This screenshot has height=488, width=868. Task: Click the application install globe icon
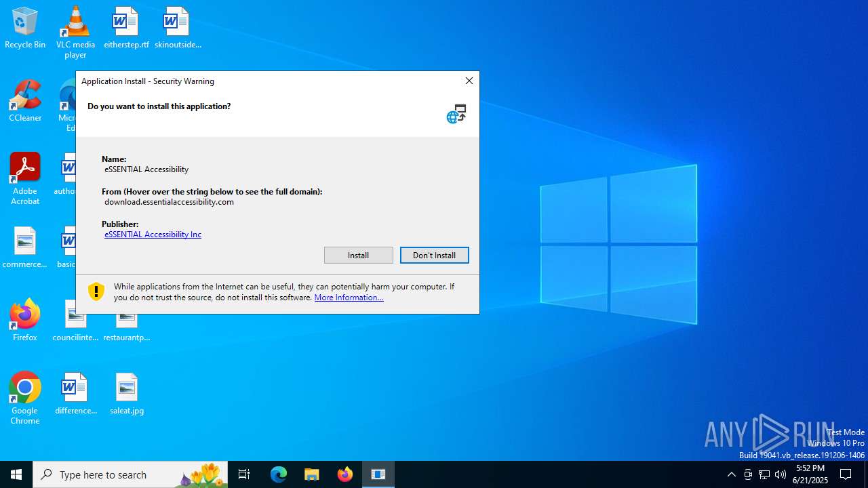pyautogui.click(x=456, y=114)
